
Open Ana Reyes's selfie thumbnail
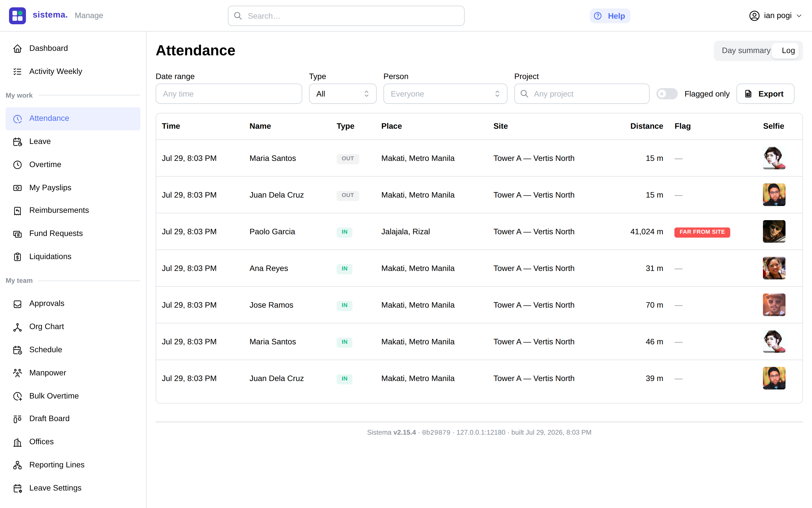[774, 268]
